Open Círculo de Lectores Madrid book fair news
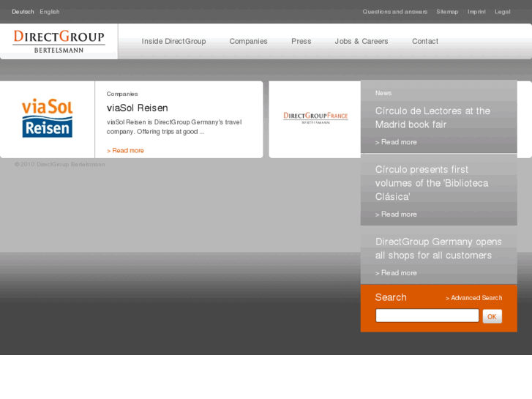 (x=432, y=117)
